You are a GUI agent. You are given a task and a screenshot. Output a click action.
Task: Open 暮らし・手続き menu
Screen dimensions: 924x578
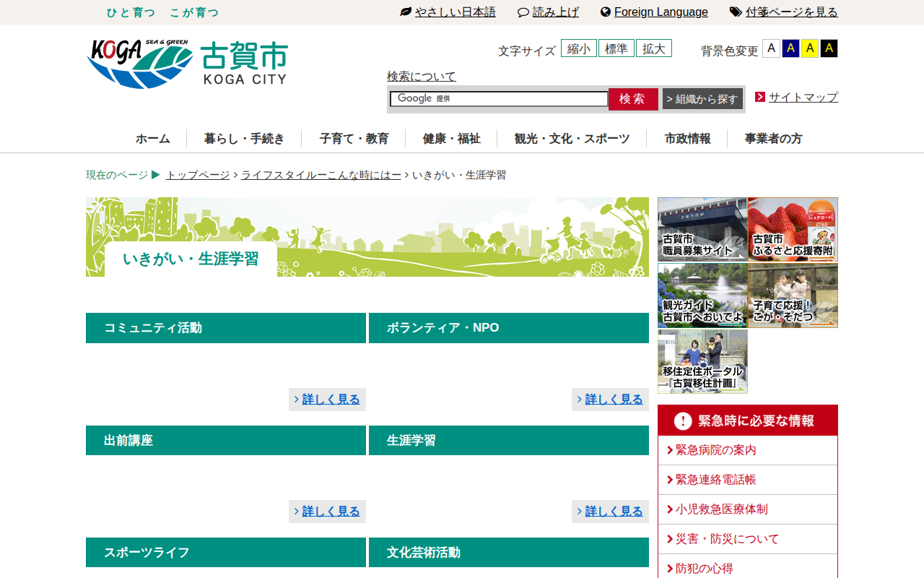tap(244, 139)
